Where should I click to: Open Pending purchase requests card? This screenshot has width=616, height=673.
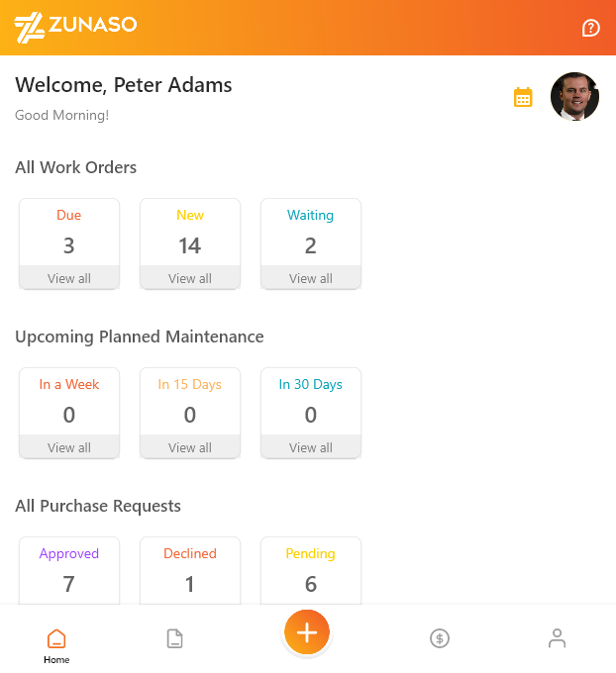[x=311, y=570]
